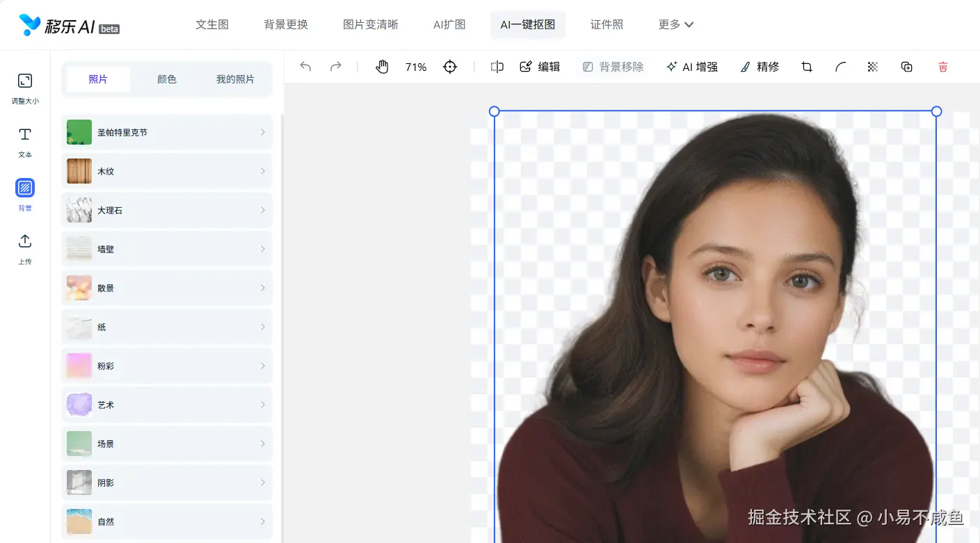
Task: Expand the 木纹 category chevron
Action: point(262,171)
